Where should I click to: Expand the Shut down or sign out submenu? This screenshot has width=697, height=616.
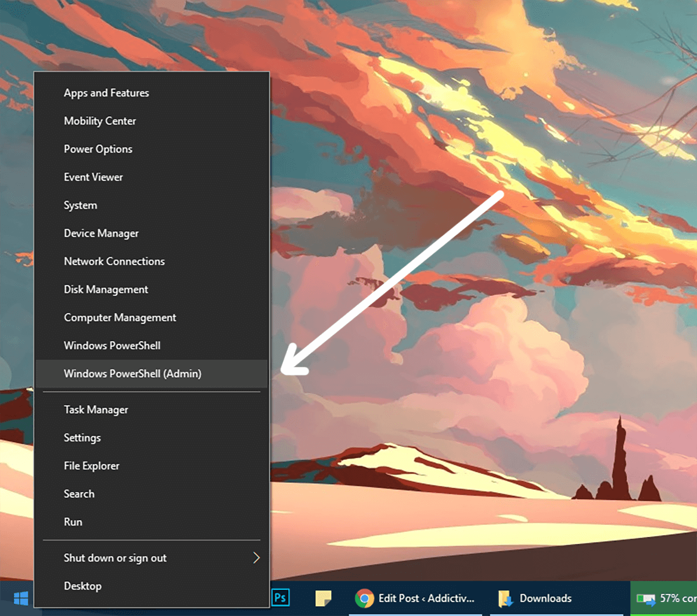(x=152, y=558)
